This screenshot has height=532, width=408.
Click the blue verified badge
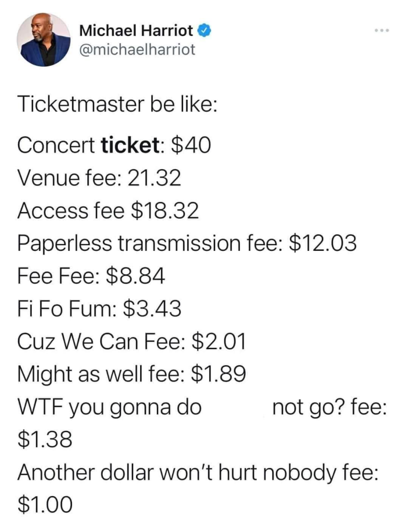205,31
